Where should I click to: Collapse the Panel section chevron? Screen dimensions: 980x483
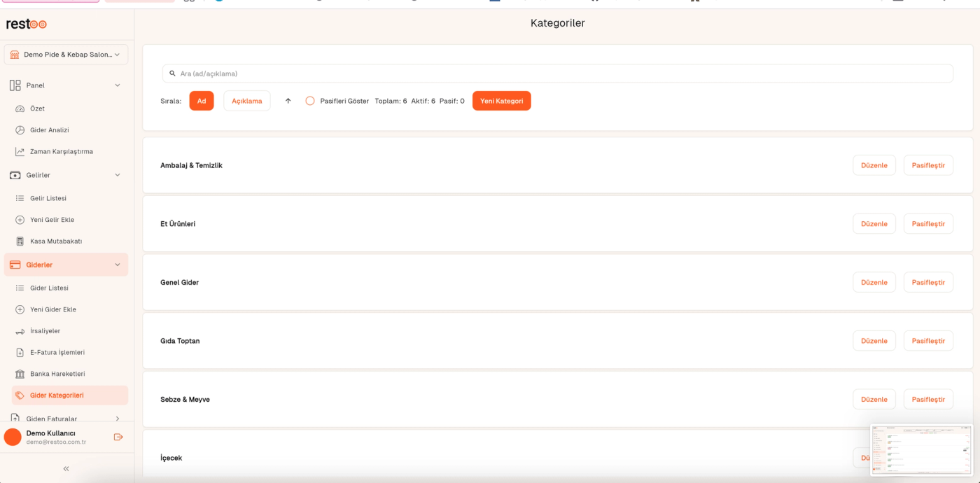[117, 85]
